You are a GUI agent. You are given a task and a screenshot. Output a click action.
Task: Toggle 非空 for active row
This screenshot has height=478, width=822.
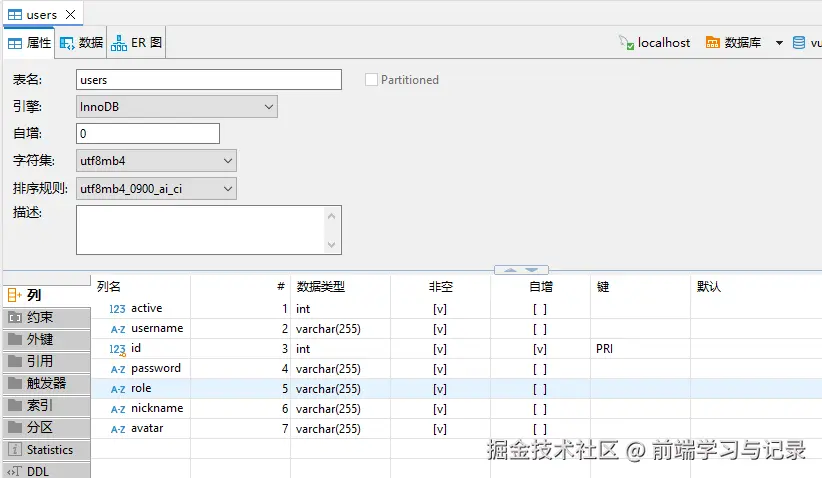click(x=440, y=309)
